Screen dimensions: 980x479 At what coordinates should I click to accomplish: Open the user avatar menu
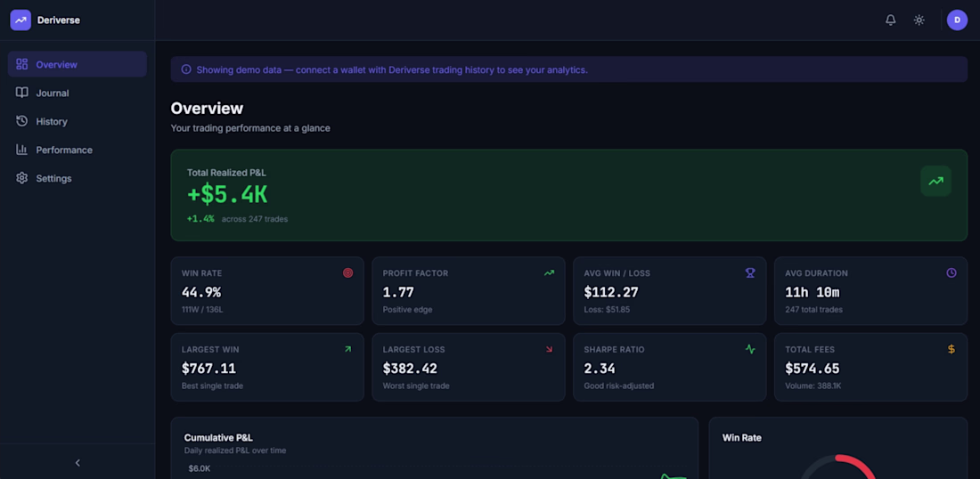[x=957, y=20]
